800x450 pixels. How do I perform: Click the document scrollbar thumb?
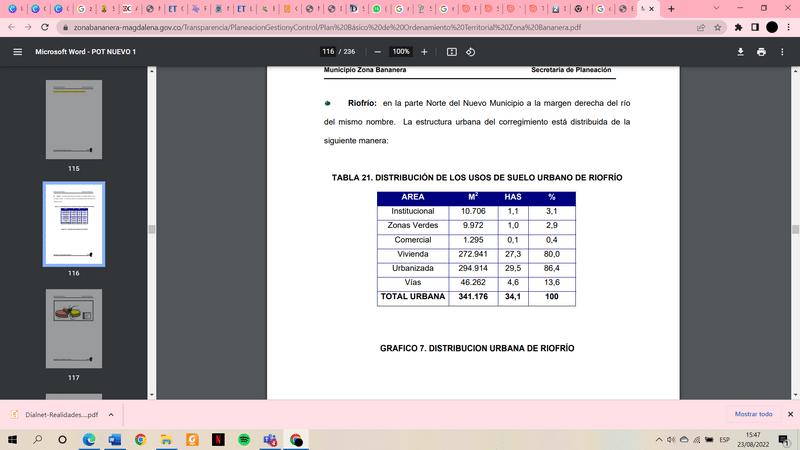795,229
